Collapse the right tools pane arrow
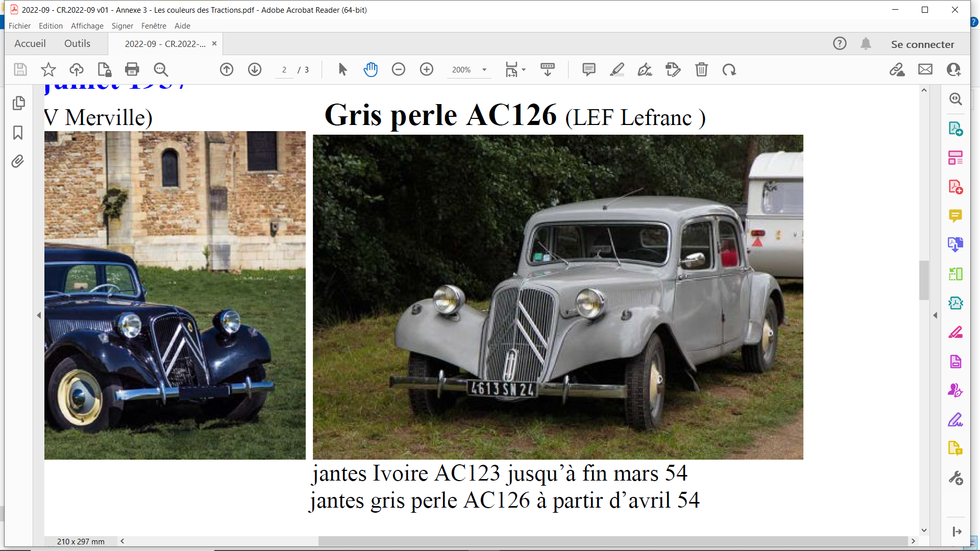This screenshot has width=980, height=551. tap(935, 315)
